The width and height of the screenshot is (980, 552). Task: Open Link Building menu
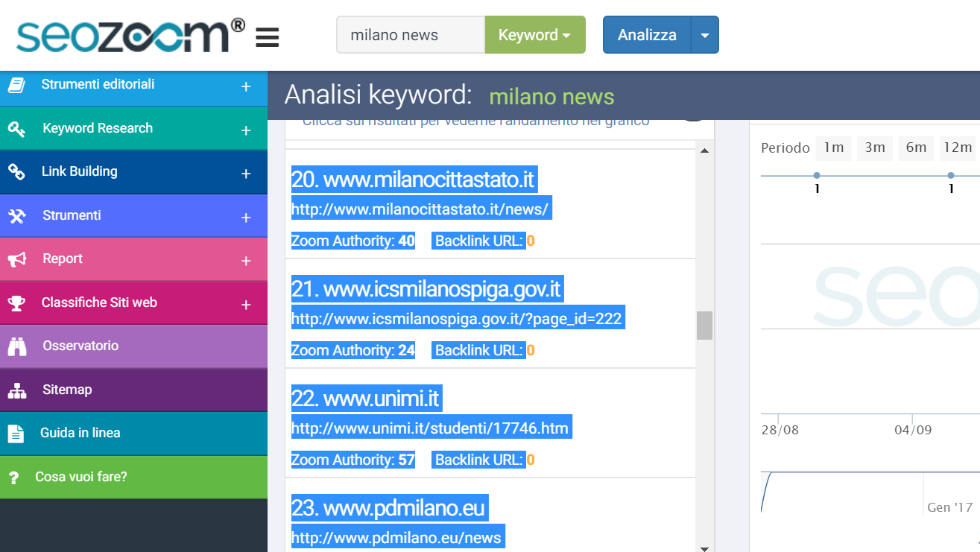tap(133, 172)
